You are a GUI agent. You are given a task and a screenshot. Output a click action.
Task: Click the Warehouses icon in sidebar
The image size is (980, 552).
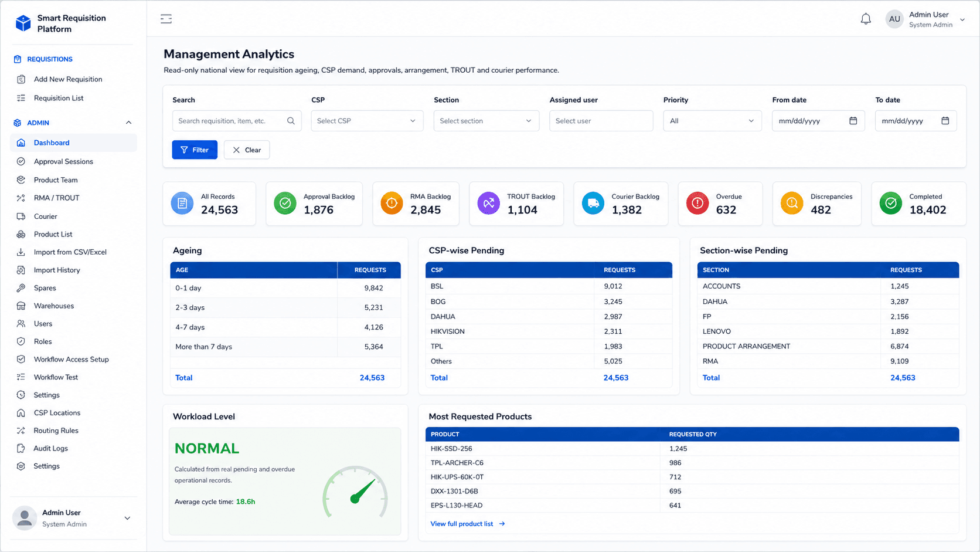[x=21, y=306]
